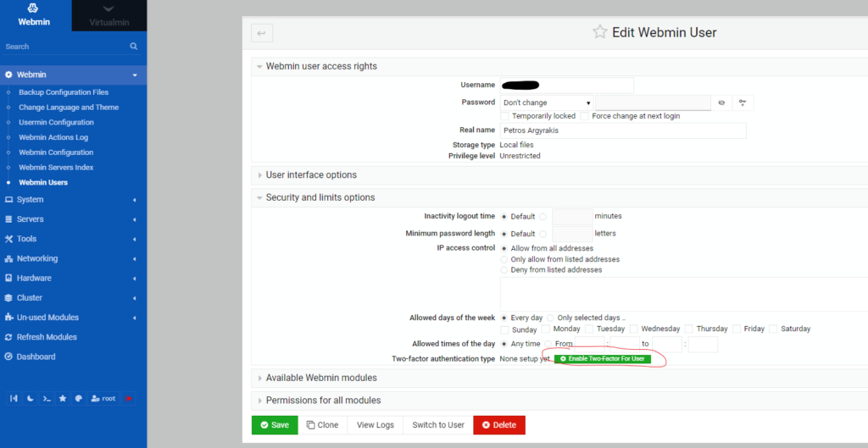Open Webmin Servers Index
The width and height of the screenshot is (868, 448).
pos(56,167)
